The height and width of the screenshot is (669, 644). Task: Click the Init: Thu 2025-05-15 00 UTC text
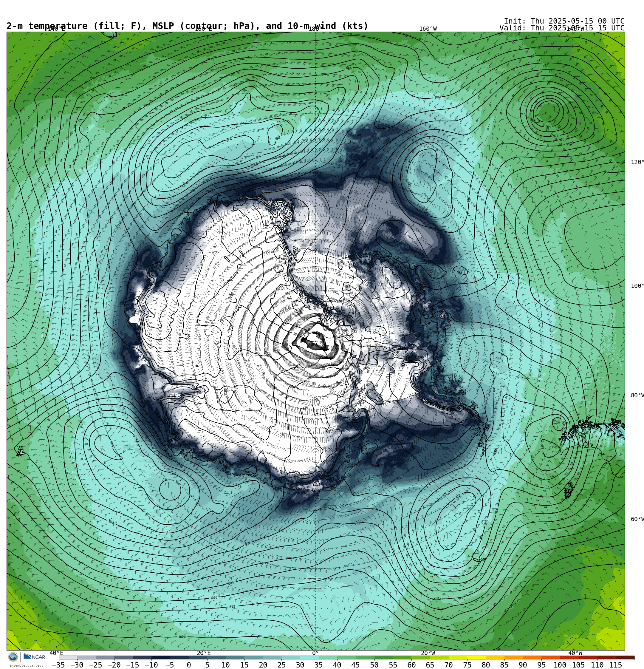pyautogui.click(x=564, y=21)
